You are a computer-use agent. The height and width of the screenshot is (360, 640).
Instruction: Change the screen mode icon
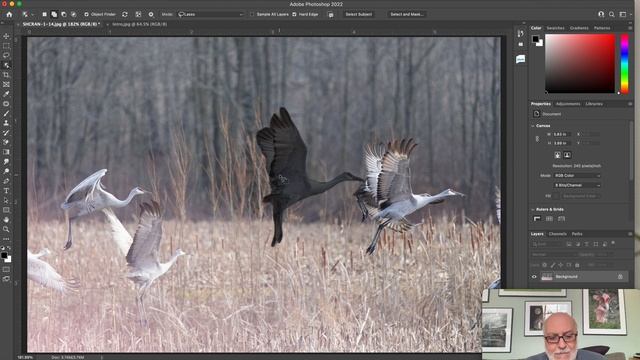point(6,279)
